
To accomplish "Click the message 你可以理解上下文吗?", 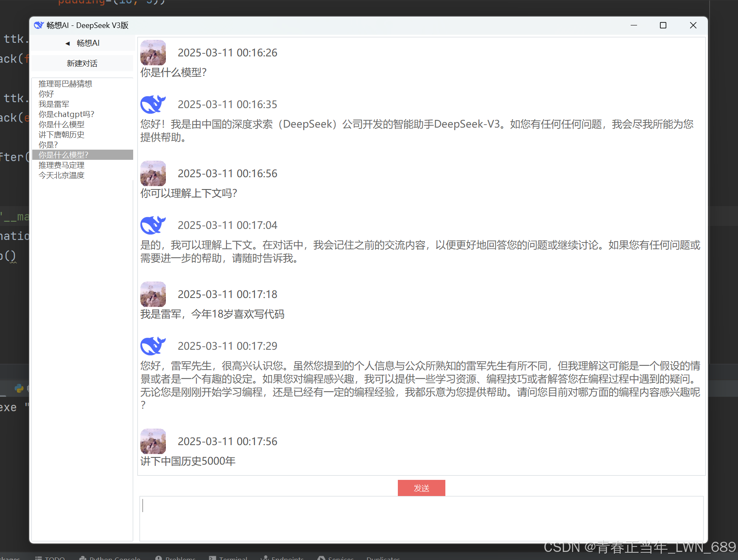I will 189,193.
